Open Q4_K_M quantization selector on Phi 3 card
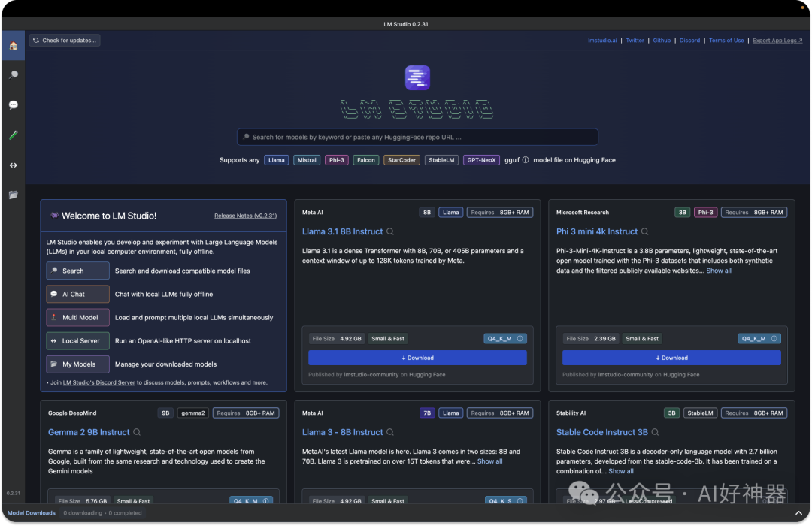The width and height of the screenshot is (812, 526). (x=759, y=339)
